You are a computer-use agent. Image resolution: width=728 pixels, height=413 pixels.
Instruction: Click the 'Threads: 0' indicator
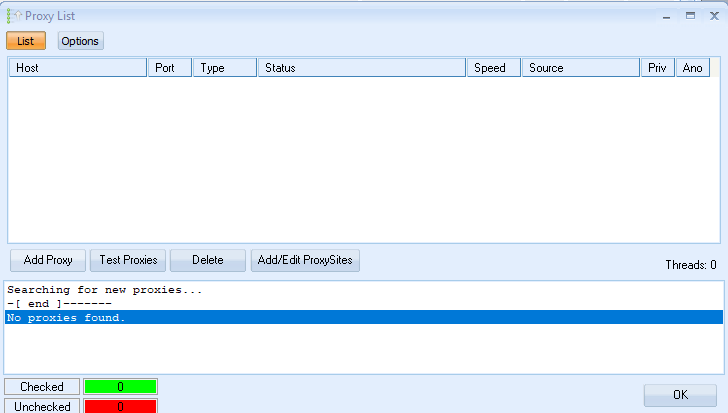point(691,265)
